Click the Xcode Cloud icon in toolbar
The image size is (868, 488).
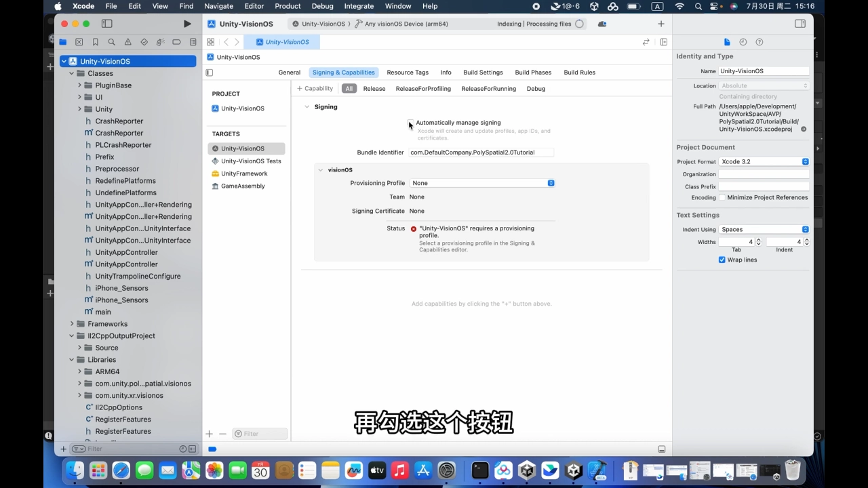click(x=602, y=24)
